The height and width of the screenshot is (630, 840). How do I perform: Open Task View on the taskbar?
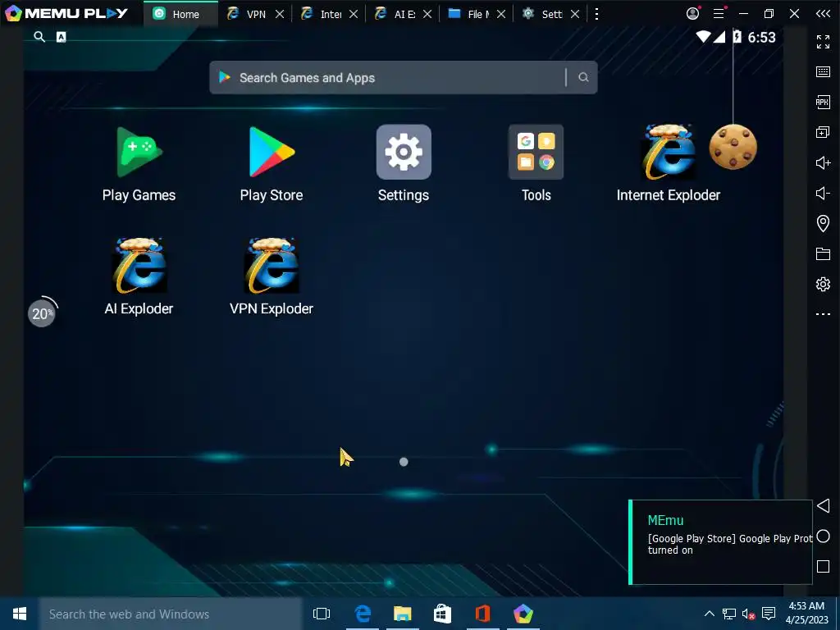point(322,614)
